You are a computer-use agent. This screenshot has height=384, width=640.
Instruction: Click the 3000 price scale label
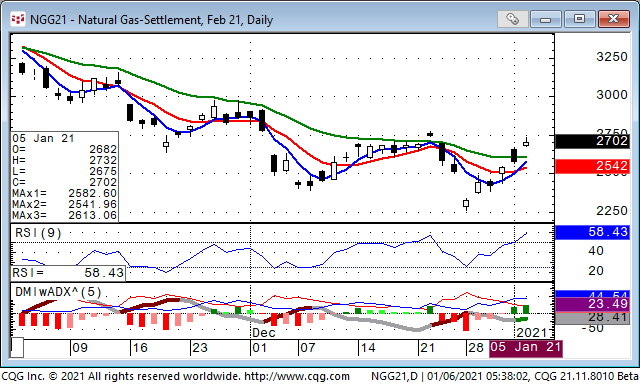pos(611,95)
